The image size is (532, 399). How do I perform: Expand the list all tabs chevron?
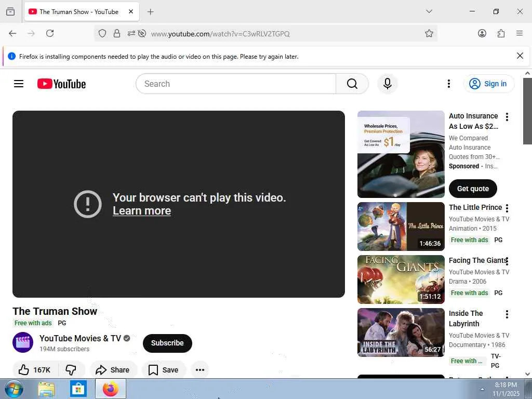point(429,11)
